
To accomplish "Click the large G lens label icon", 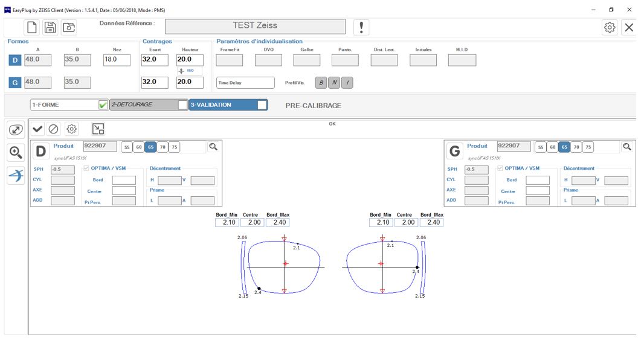I will [x=455, y=151].
